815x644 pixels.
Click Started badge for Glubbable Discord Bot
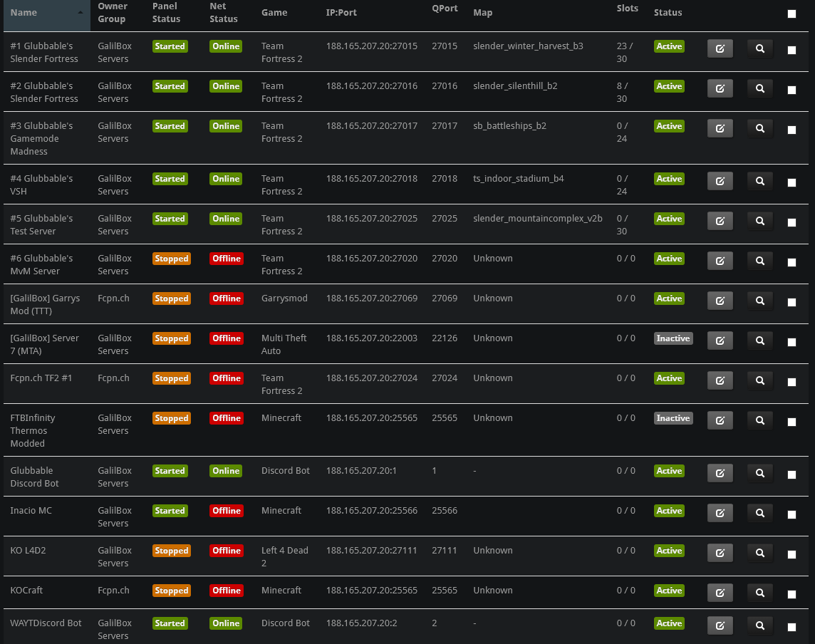coord(170,471)
